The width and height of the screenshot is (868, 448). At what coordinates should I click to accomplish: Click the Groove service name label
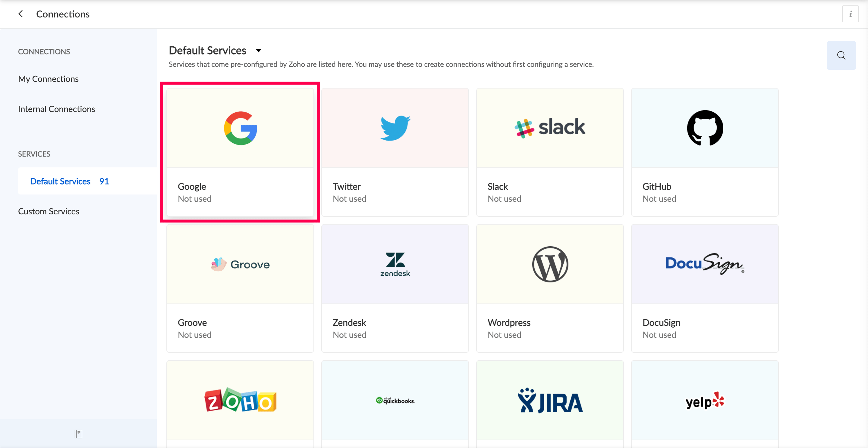(x=192, y=322)
